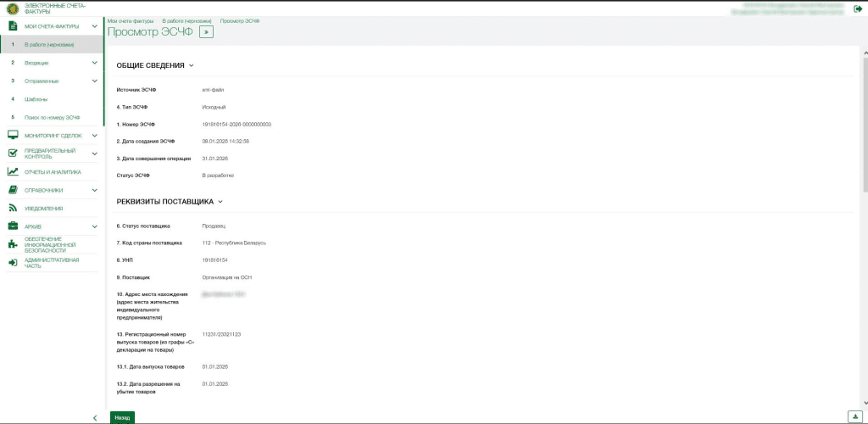Click the Просмотр ЭСЧФ breadcrumb
868x424 pixels.
tap(240, 20)
